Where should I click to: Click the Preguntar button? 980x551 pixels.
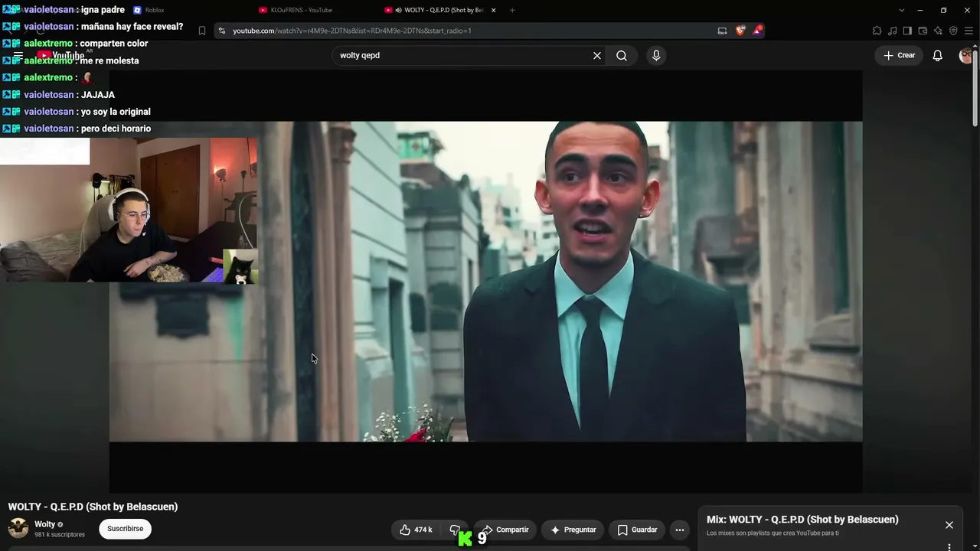[x=573, y=530]
